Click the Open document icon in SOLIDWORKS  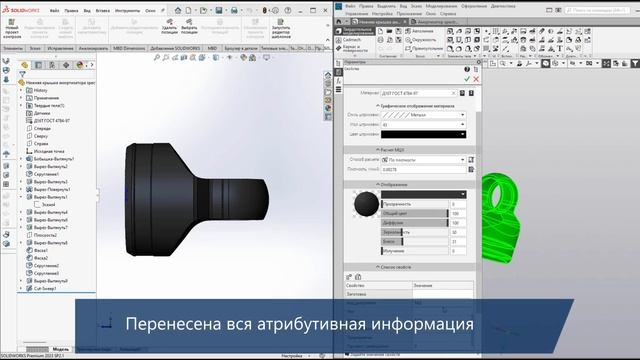point(203,11)
